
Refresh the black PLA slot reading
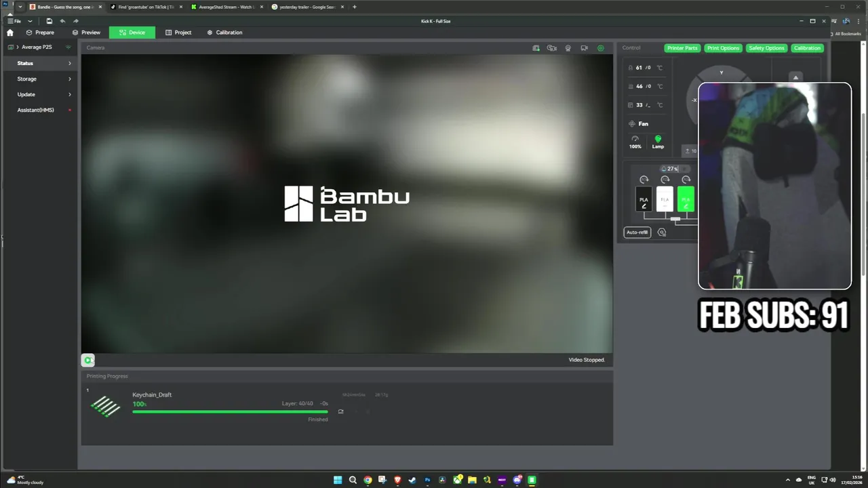point(644,180)
